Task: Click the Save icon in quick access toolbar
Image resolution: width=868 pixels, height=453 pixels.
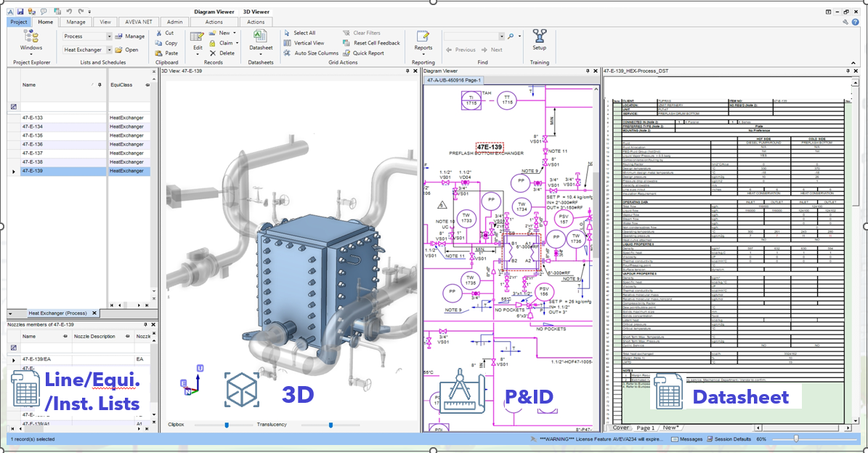Action: (x=20, y=11)
